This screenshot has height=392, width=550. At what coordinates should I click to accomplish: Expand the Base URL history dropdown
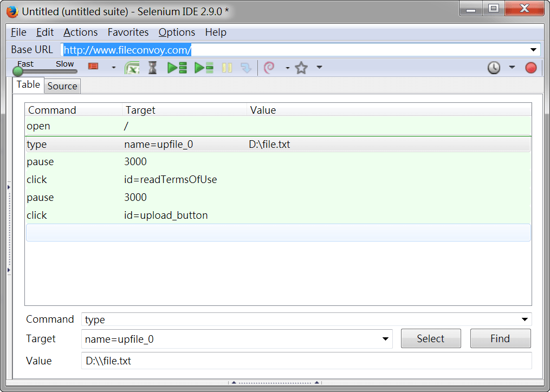coord(533,50)
